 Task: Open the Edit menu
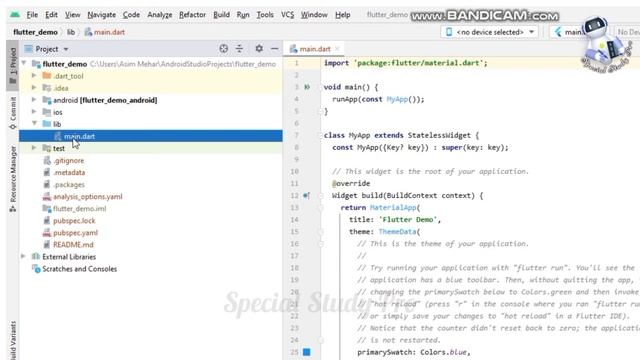(51, 15)
